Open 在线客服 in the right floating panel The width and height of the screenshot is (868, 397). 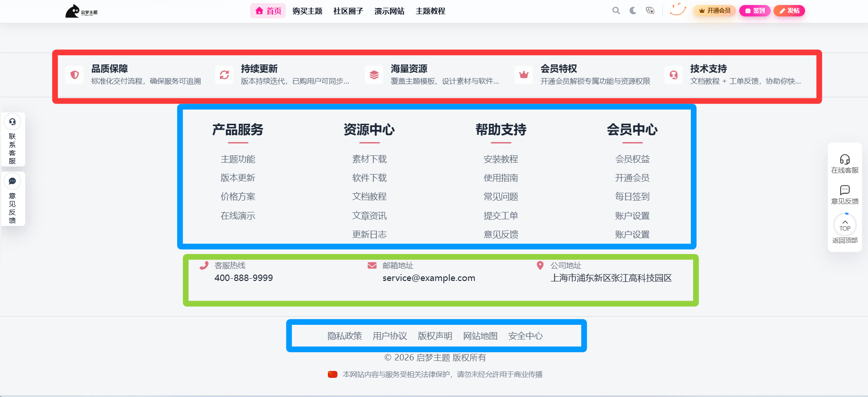coord(845,164)
